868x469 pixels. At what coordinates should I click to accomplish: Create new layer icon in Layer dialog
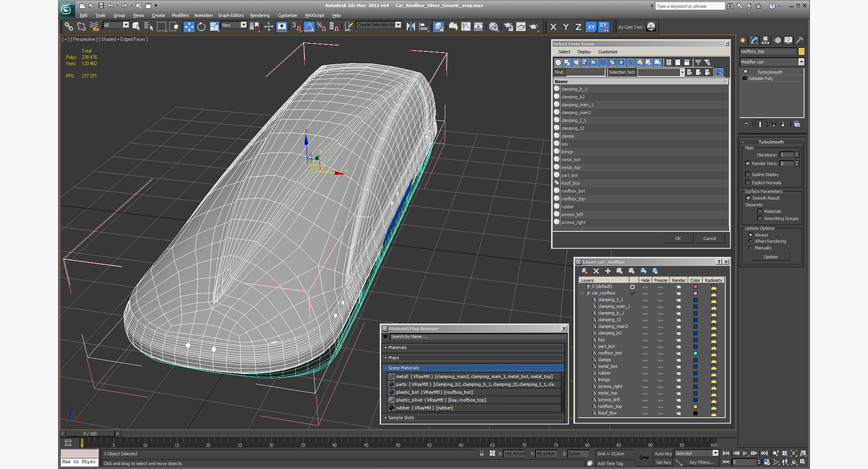tap(584, 271)
